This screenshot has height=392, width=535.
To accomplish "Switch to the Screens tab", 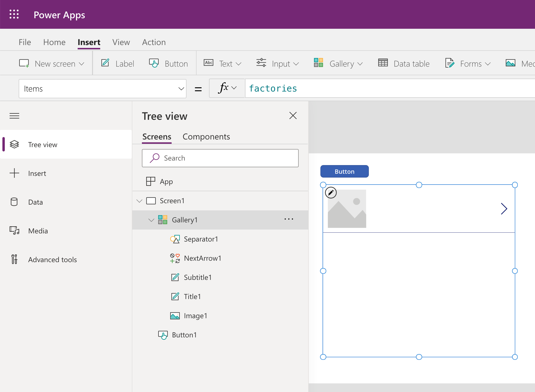I will click(x=157, y=137).
